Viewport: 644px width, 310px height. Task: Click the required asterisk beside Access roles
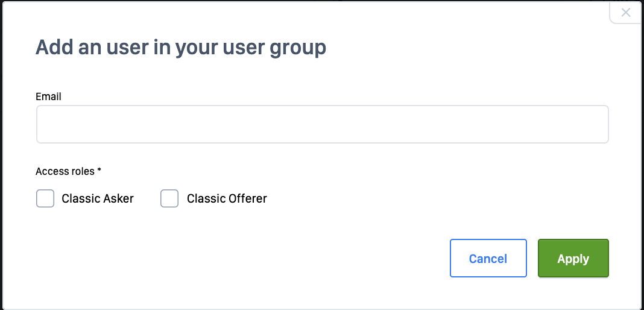pos(99,171)
